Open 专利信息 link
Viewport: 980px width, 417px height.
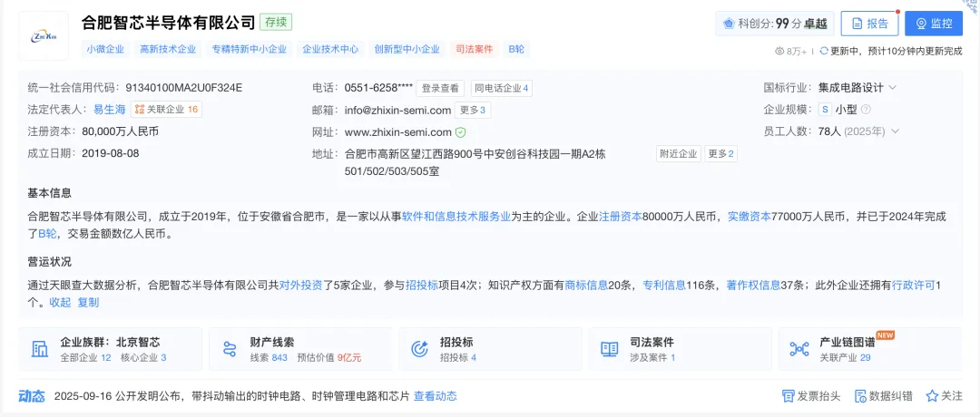(x=664, y=286)
